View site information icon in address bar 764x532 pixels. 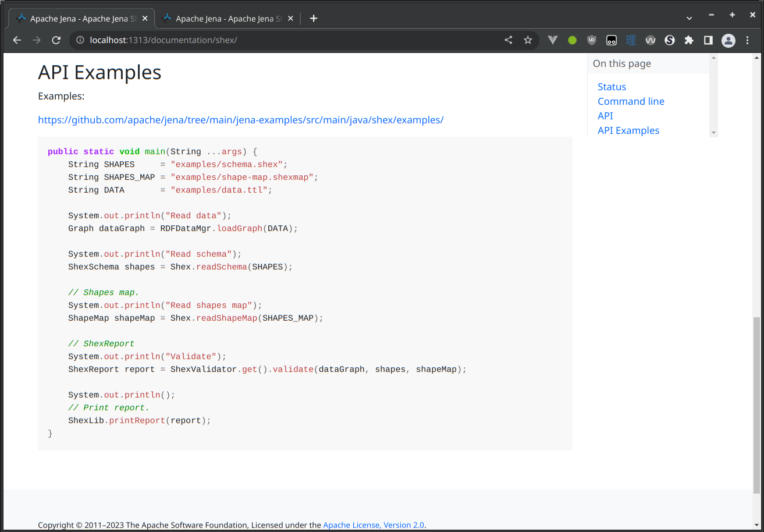(x=80, y=40)
